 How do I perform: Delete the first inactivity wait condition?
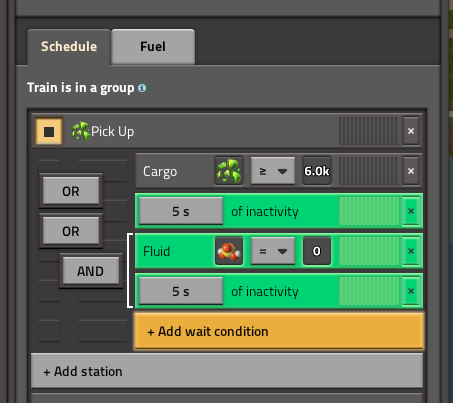[411, 211]
